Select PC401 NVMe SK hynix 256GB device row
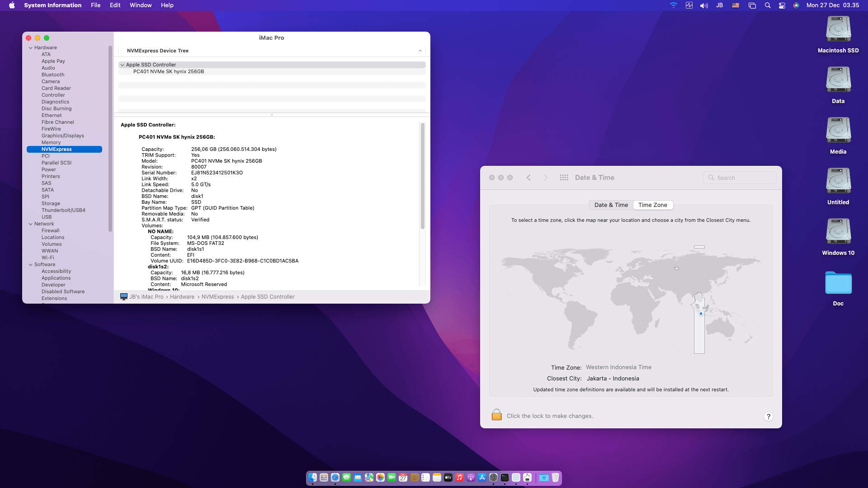The width and height of the screenshot is (868, 488). 272,71
